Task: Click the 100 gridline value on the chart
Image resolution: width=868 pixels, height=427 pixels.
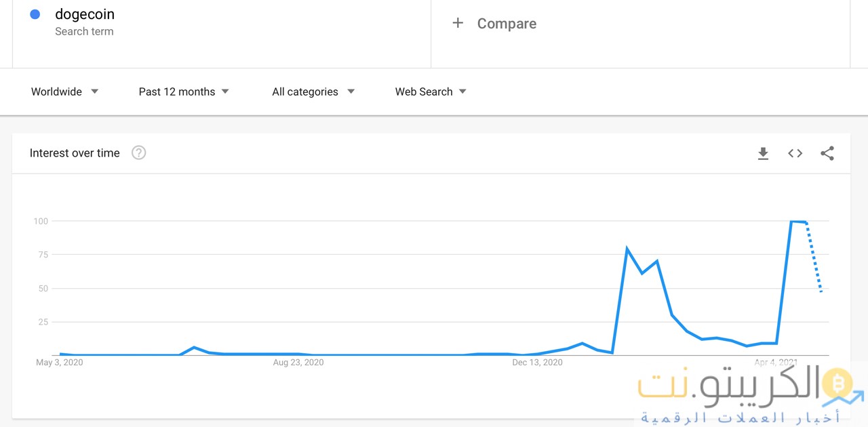Action: pos(41,221)
